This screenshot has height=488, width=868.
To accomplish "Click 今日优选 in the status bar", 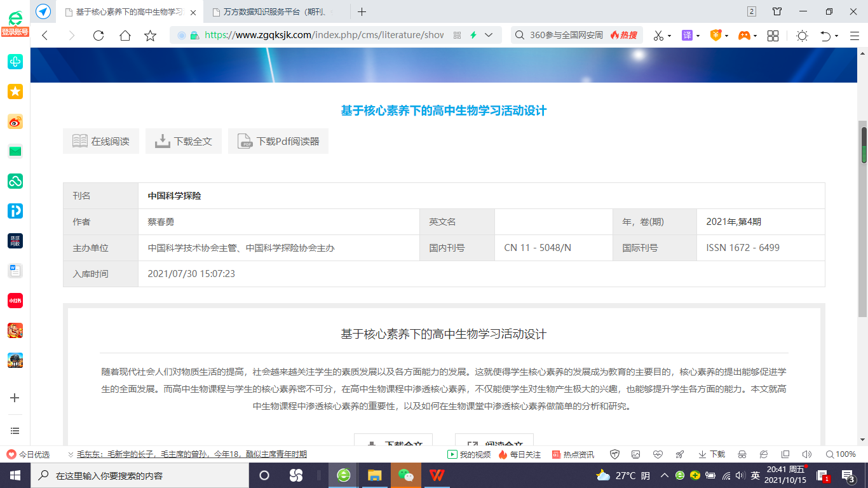I will pos(28,454).
